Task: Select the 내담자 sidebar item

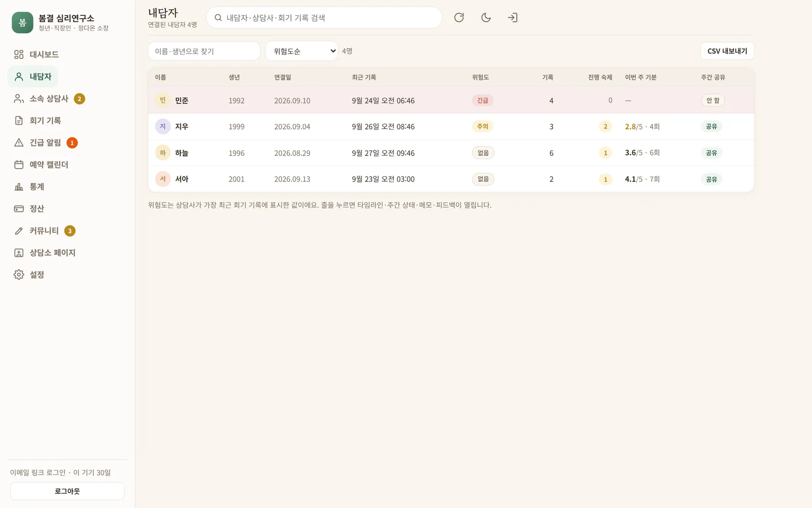Action: [x=33, y=77]
